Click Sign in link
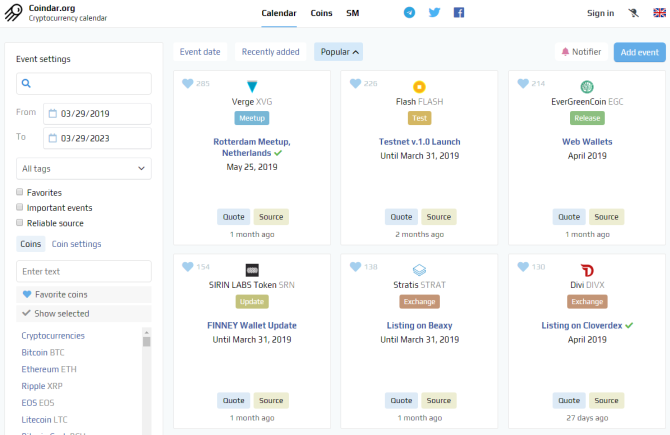The image size is (670, 435). click(x=600, y=13)
